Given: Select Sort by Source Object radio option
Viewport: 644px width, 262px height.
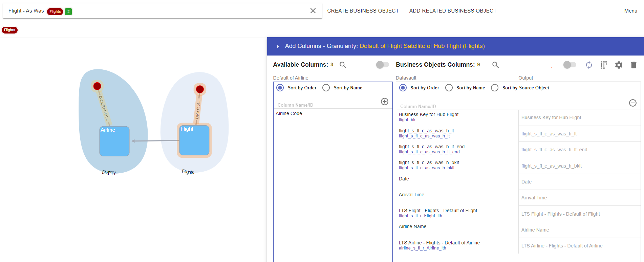Looking at the screenshot, I should point(495,88).
